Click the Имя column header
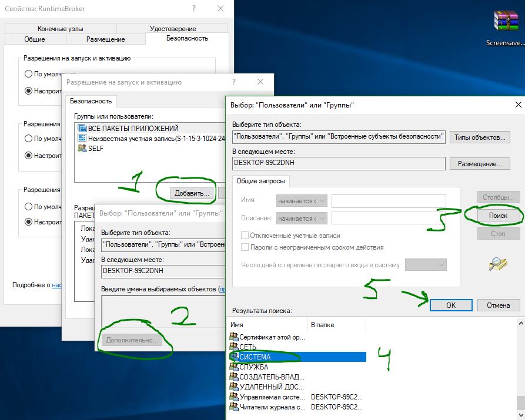The image size is (525, 420). coord(268,325)
